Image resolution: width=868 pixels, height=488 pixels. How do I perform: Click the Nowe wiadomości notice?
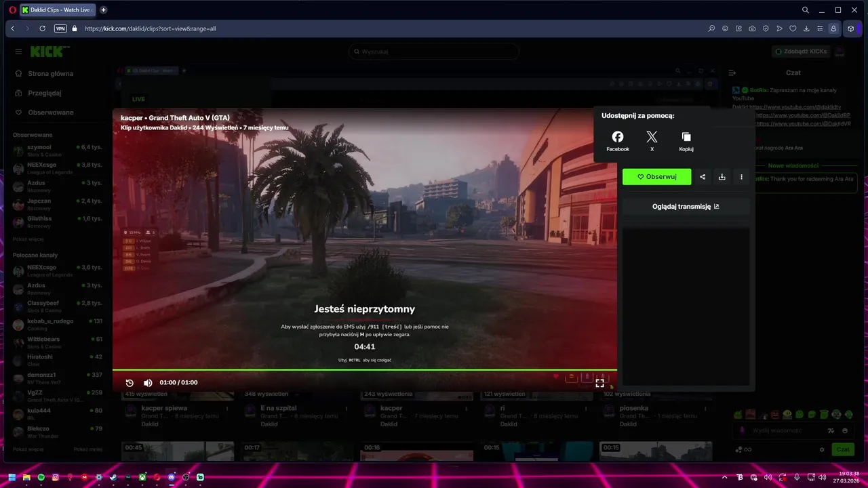point(793,165)
